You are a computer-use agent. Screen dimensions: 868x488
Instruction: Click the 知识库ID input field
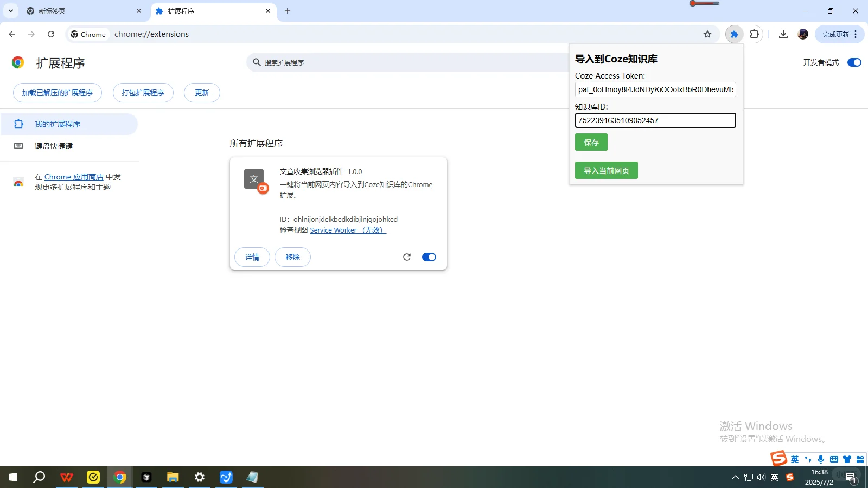(655, 120)
